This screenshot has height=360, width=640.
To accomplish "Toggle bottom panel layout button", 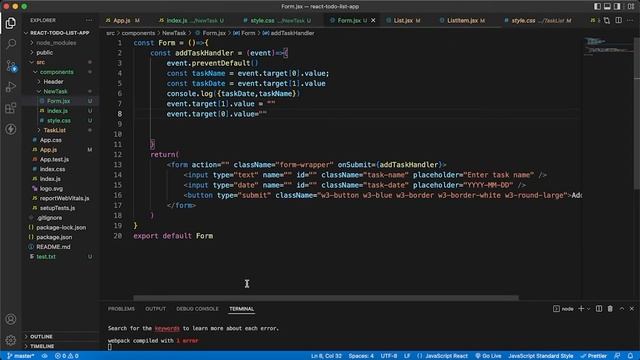I will tap(607, 7).
